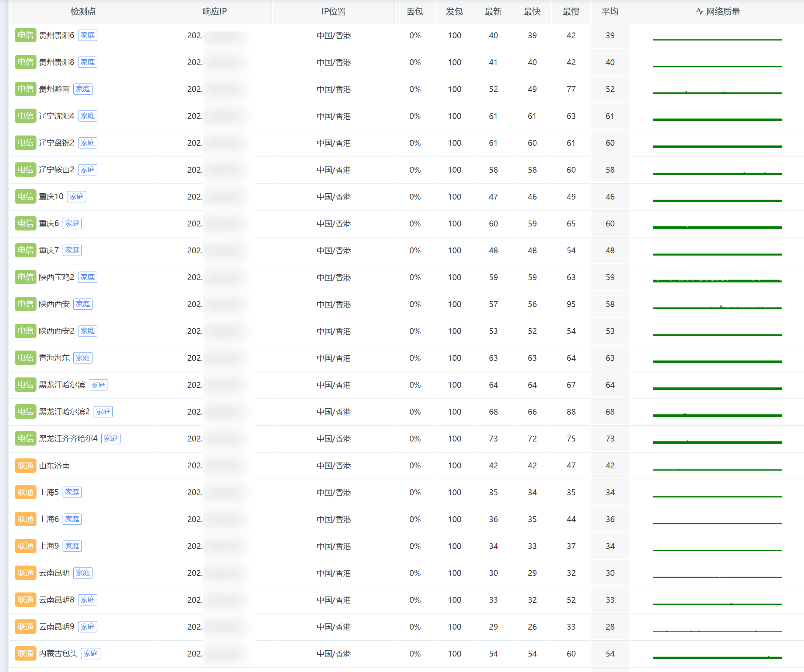804x672 pixels.
Task: Click slowest value 88 for 黑龙江哈尔滨2
Action: [x=571, y=412]
